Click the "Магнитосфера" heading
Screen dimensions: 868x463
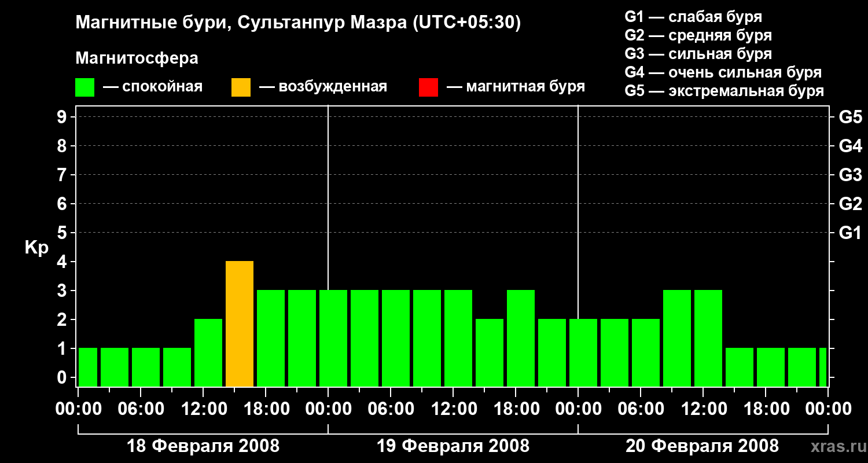tap(137, 58)
